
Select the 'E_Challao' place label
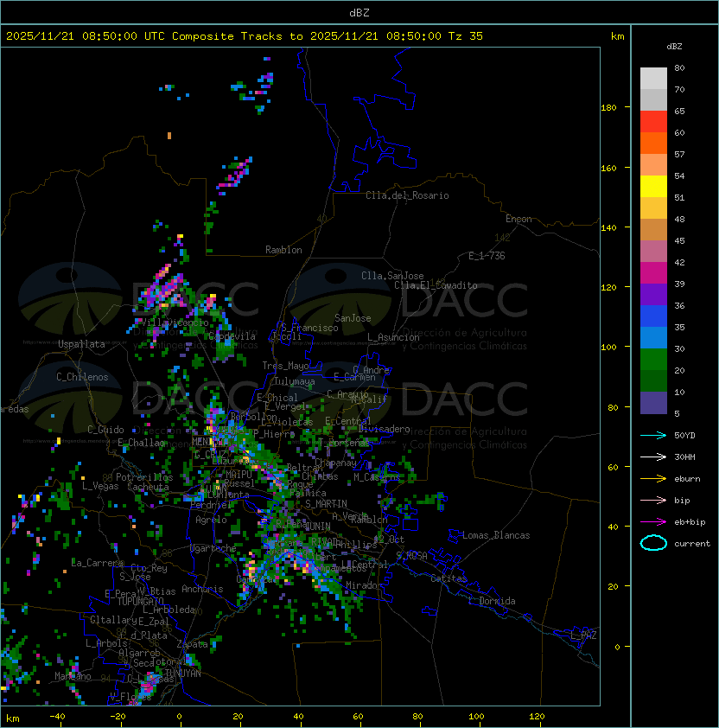click(x=141, y=443)
